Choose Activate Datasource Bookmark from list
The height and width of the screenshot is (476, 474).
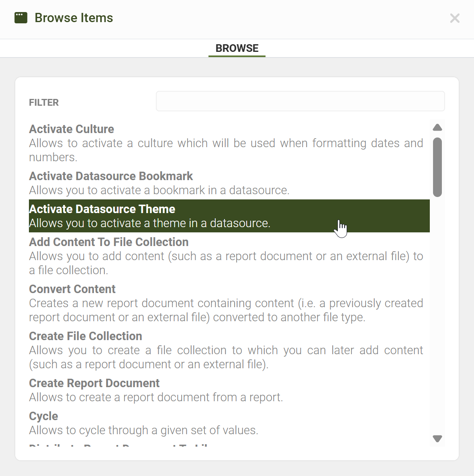click(x=111, y=176)
